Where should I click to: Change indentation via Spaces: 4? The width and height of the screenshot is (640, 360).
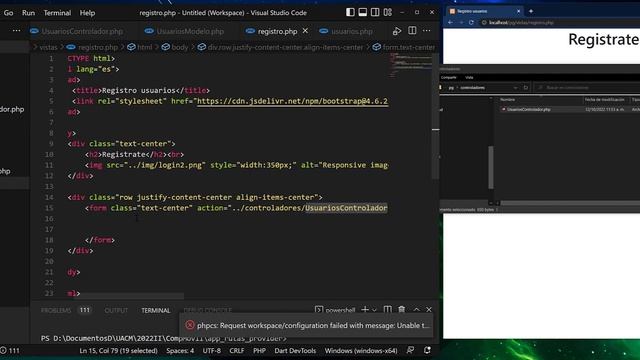pos(180,351)
